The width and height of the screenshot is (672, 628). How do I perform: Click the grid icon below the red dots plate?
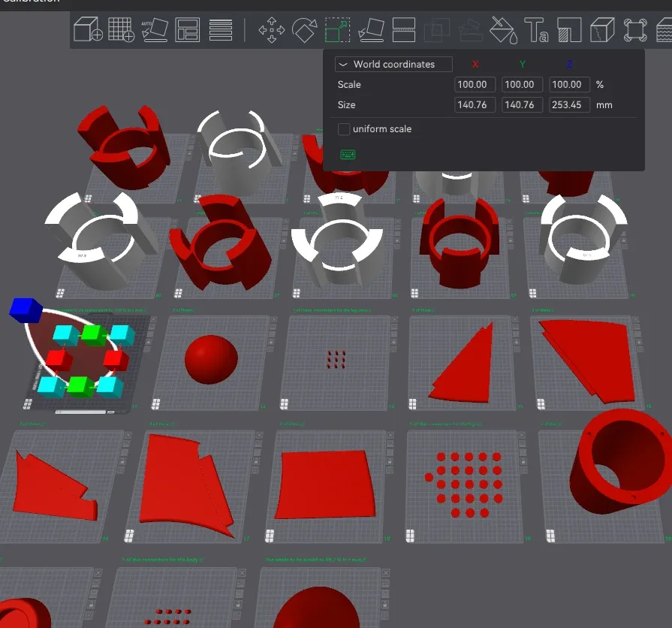(410, 536)
